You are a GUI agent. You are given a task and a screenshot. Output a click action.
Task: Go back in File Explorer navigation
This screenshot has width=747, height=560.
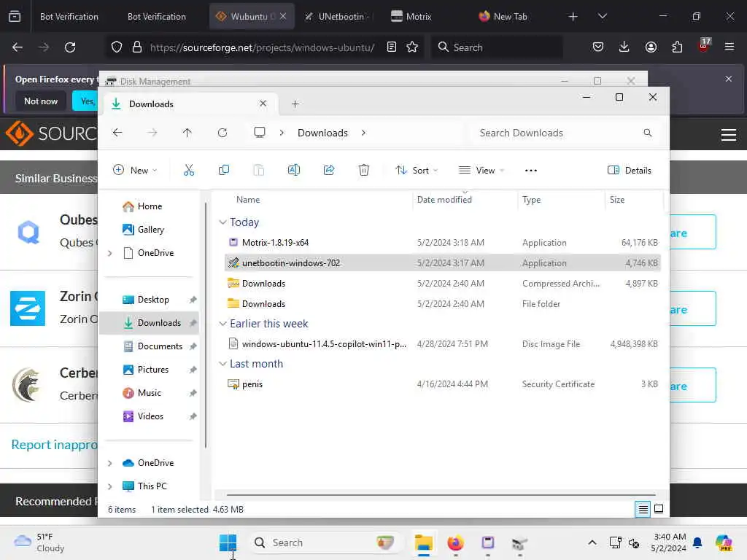pos(117,133)
